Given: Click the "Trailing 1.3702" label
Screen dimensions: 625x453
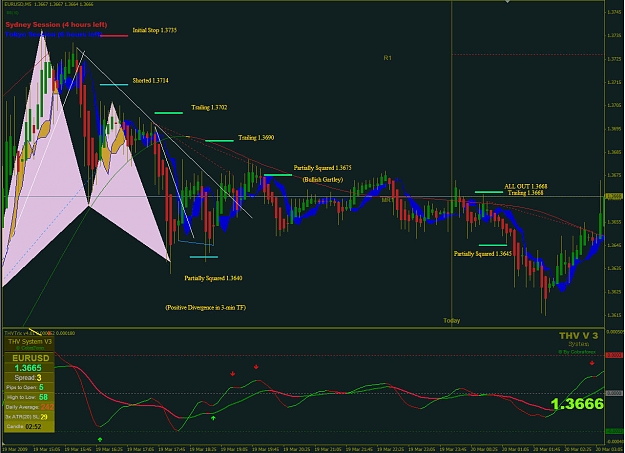Looking at the screenshot, I should [209, 108].
